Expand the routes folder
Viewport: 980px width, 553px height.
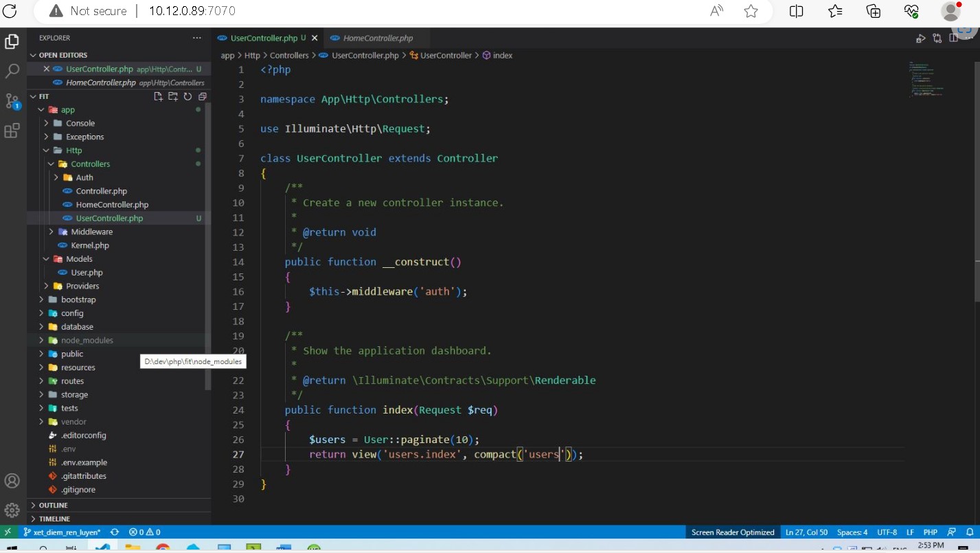pos(72,381)
